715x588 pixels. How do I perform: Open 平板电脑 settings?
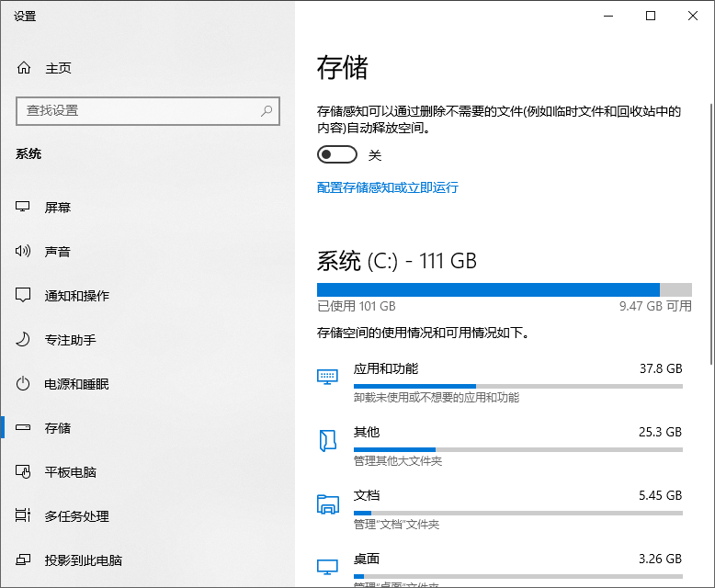tap(148, 471)
